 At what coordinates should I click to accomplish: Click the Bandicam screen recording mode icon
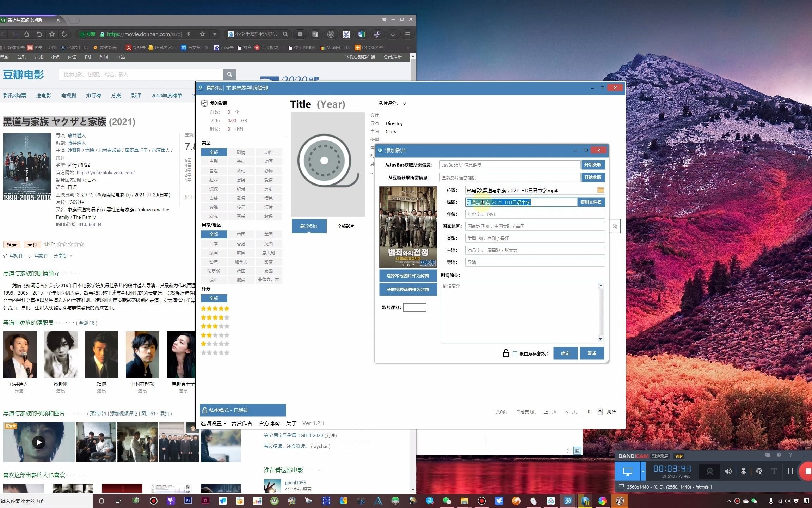click(x=627, y=471)
